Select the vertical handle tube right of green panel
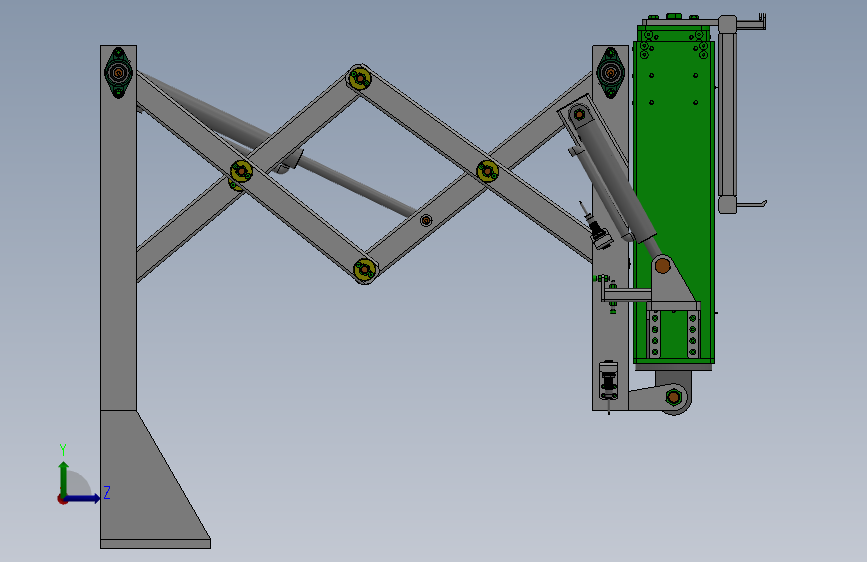Viewport: 867px width, 562px height. (727, 113)
